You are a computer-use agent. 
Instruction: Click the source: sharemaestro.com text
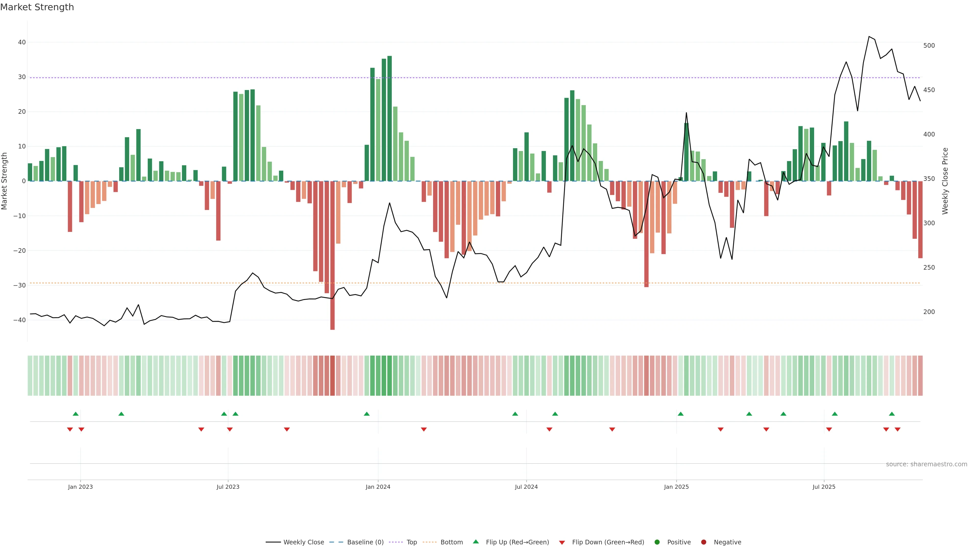point(926,464)
